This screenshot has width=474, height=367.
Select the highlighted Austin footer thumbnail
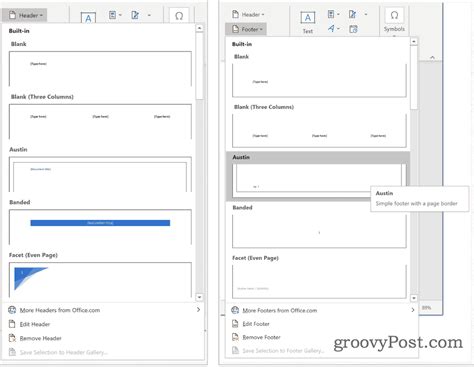tap(319, 181)
